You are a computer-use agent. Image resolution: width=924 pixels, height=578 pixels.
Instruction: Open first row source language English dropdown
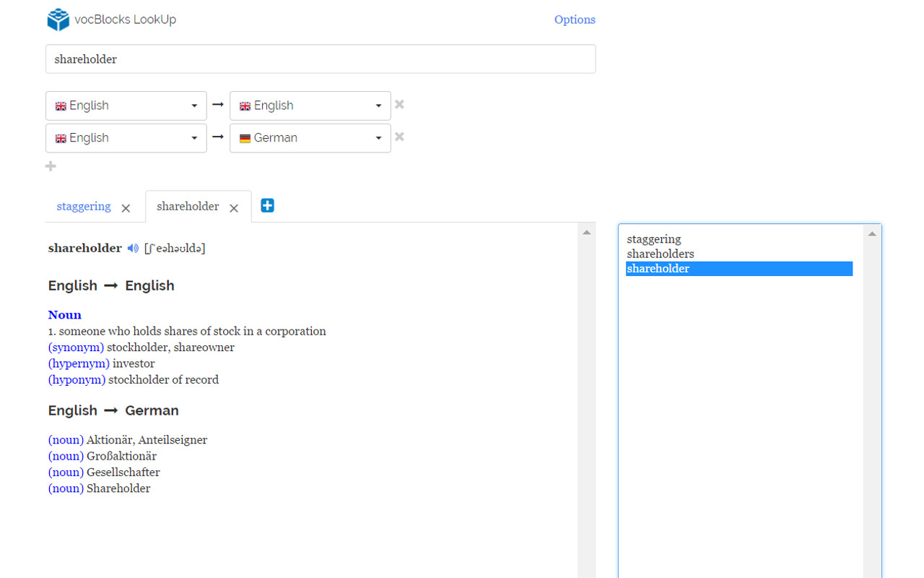pos(126,105)
